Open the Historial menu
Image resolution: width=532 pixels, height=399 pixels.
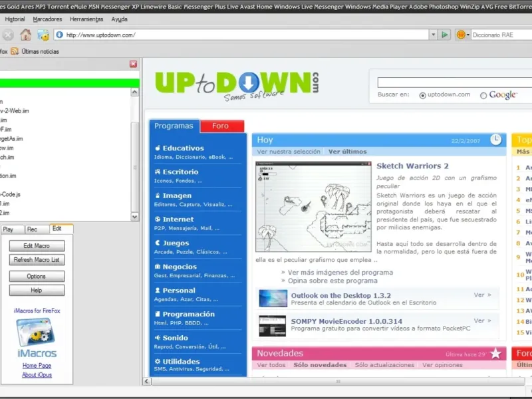pos(15,19)
